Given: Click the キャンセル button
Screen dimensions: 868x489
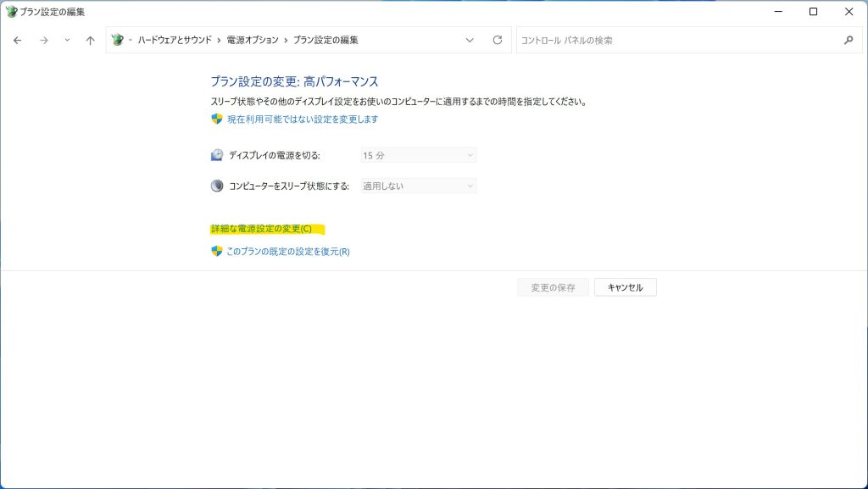Looking at the screenshot, I should [626, 287].
